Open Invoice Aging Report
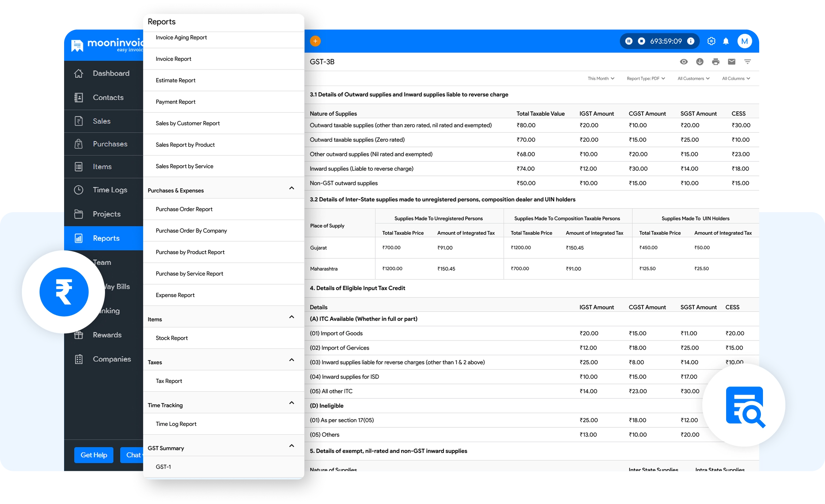The image size is (825, 504). tap(181, 37)
